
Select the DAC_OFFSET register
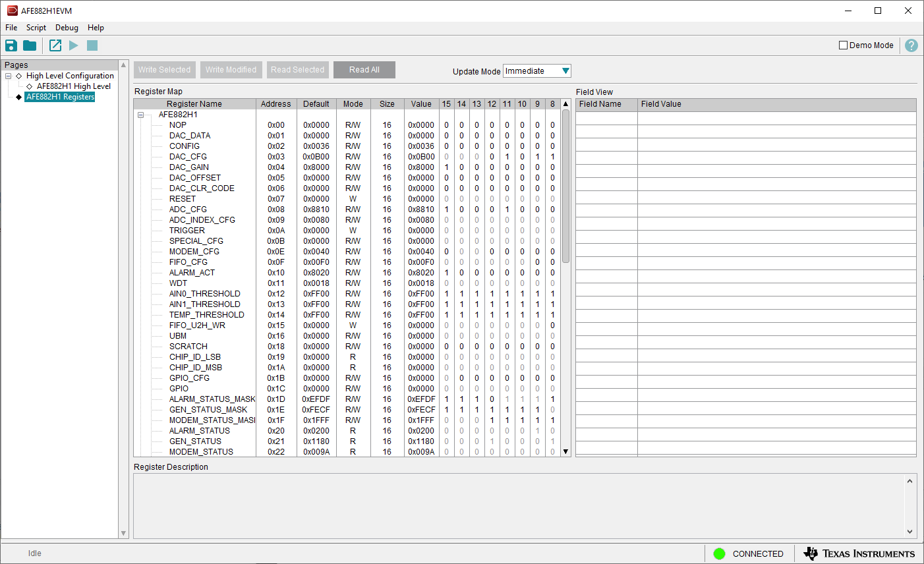pyautogui.click(x=195, y=178)
